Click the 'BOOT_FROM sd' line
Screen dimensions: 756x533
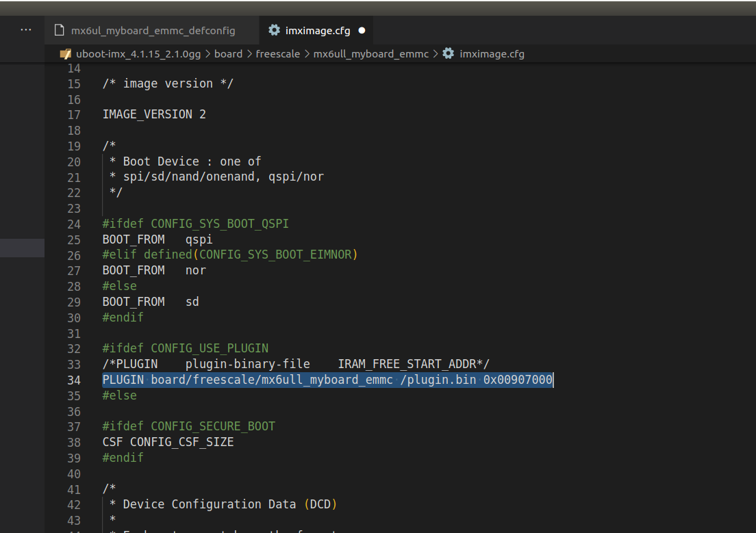151,302
